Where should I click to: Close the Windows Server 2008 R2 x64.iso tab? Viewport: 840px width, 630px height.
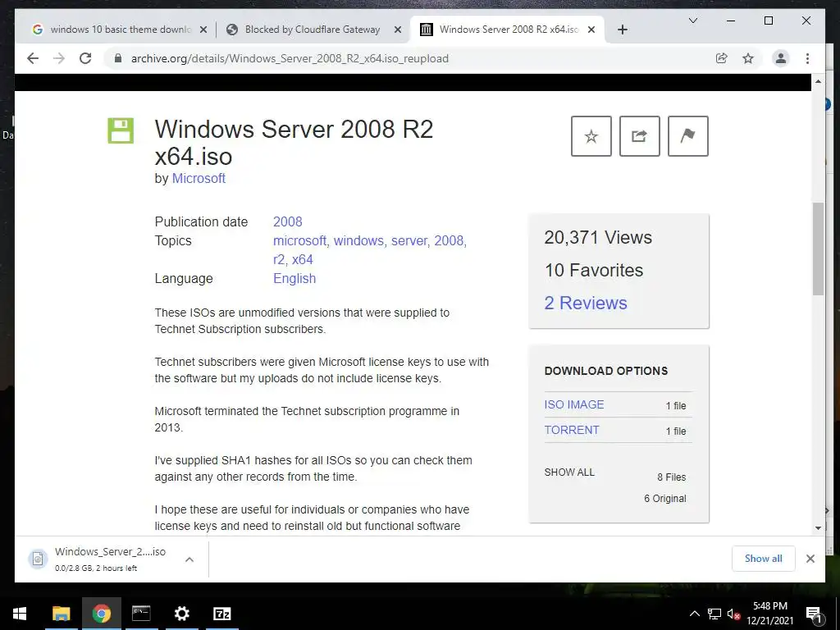(591, 30)
